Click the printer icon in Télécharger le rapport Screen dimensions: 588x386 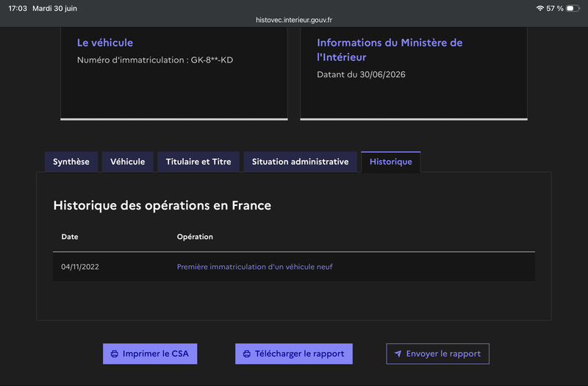coord(247,354)
